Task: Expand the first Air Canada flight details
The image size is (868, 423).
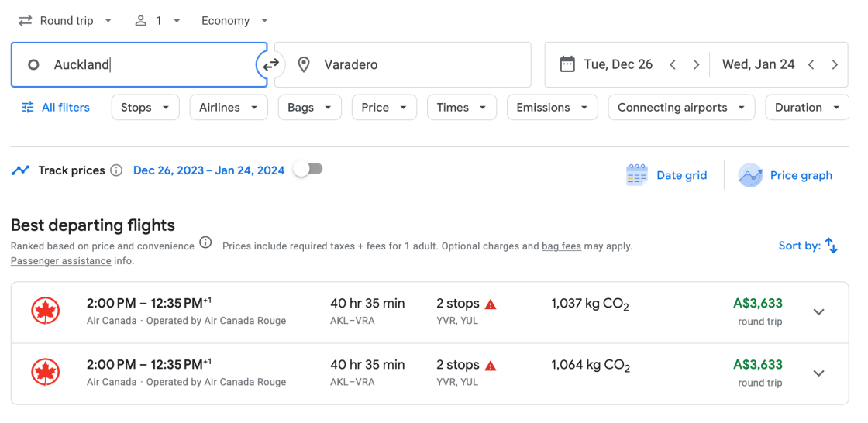Action: pyautogui.click(x=818, y=312)
